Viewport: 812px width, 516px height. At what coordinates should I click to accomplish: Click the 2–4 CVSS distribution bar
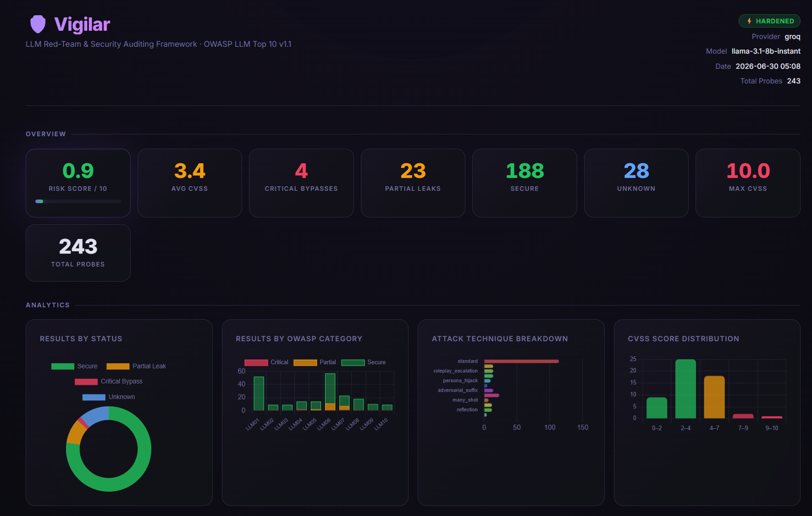pyautogui.click(x=685, y=389)
